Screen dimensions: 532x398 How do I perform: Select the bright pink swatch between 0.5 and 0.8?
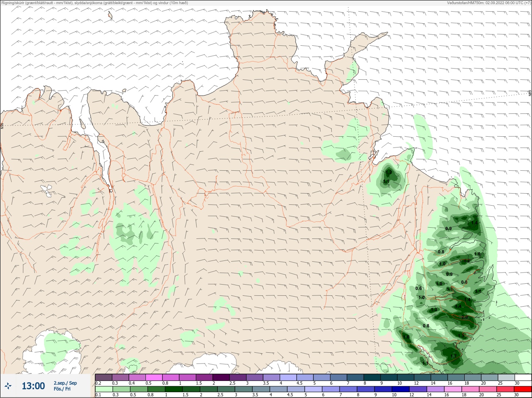point(154,377)
